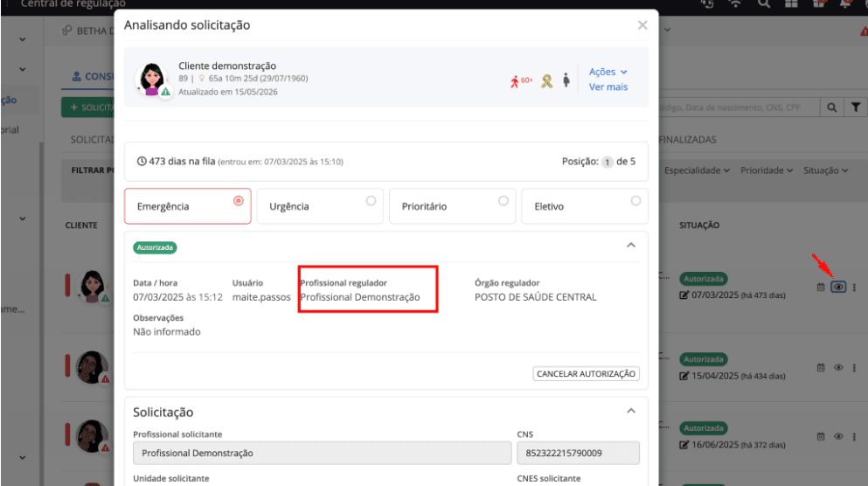868x486 pixels.
Task: Switch to the SOLICITADAS tab behind the dialog
Action: click(92, 140)
